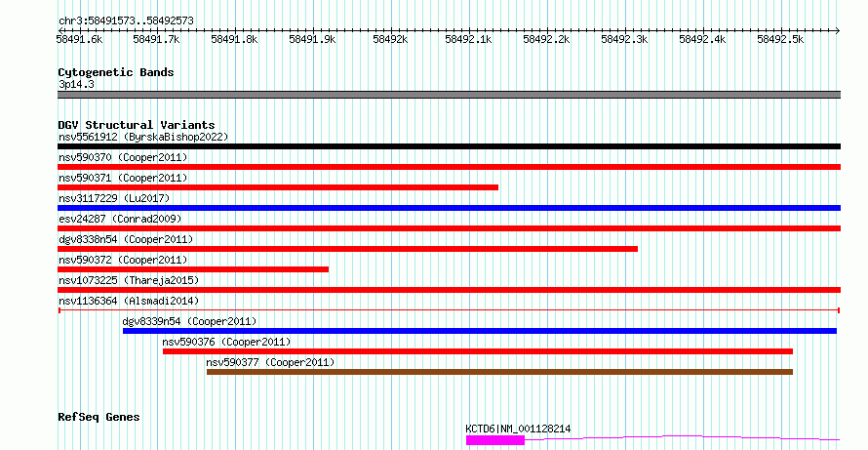This screenshot has width=868, height=450.
Task: Click the 58491.6k ruler tick label
Action: [x=80, y=39]
